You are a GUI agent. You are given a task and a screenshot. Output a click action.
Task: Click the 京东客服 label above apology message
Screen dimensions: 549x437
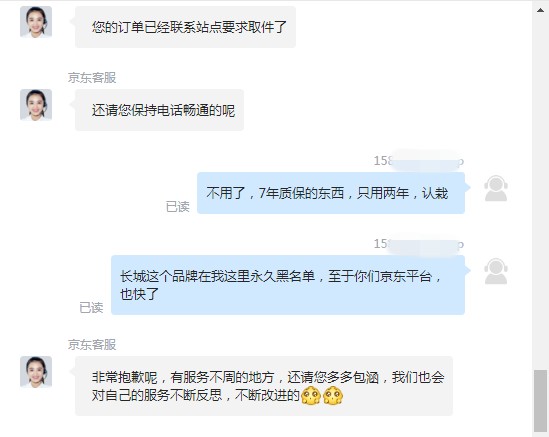pyautogui.click(x=92, y=345)
